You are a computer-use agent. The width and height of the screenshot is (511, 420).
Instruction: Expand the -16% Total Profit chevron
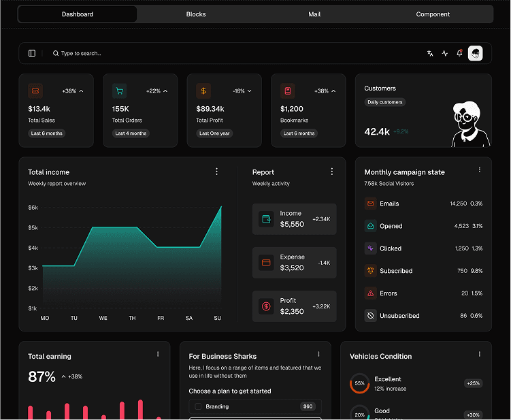click(x=250, y=91)
